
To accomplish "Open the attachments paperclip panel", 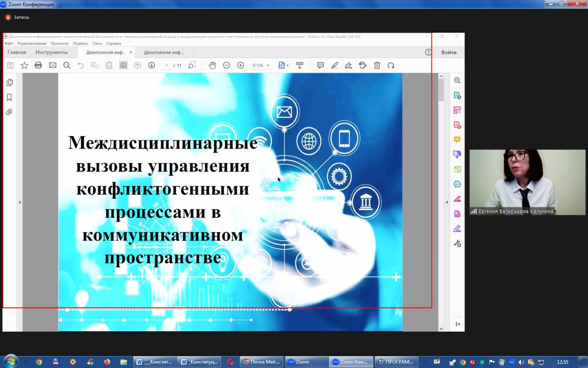I will click(x=9, y=112).
